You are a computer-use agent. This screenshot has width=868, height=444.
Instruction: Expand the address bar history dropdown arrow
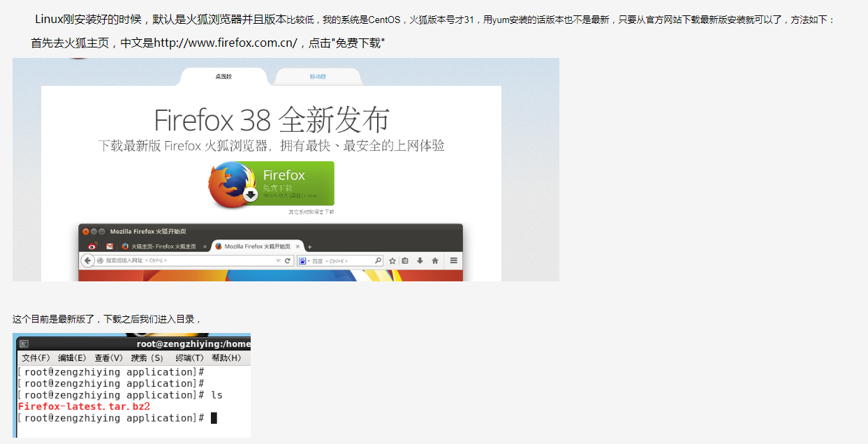click(278, 261)
